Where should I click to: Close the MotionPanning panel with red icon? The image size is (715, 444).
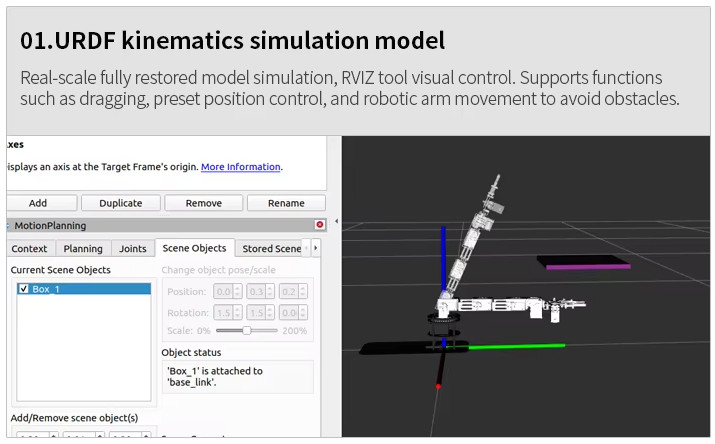pyautogui.click(x=320, y=225)
